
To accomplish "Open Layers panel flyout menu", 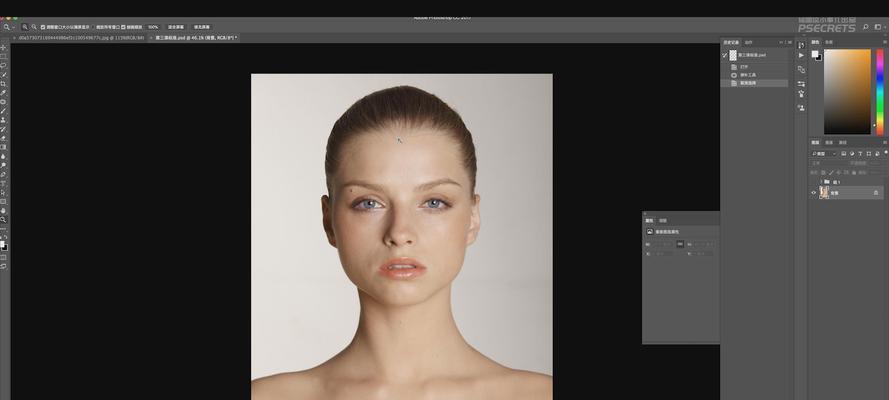I will coord(886,142).
